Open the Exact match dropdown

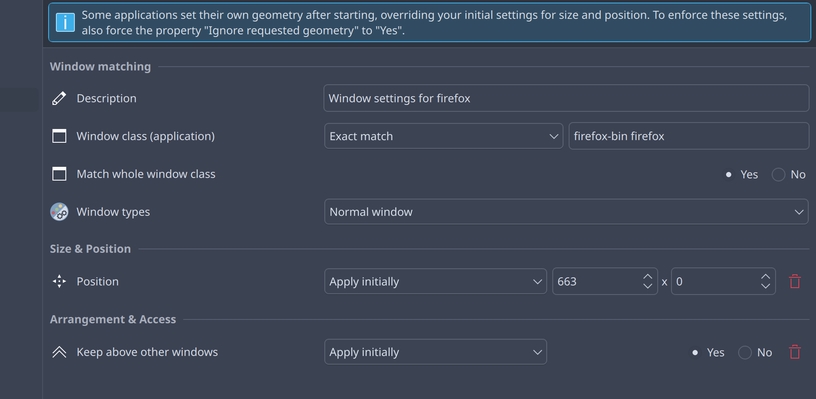pyautogui.click(x=443, y=136)
